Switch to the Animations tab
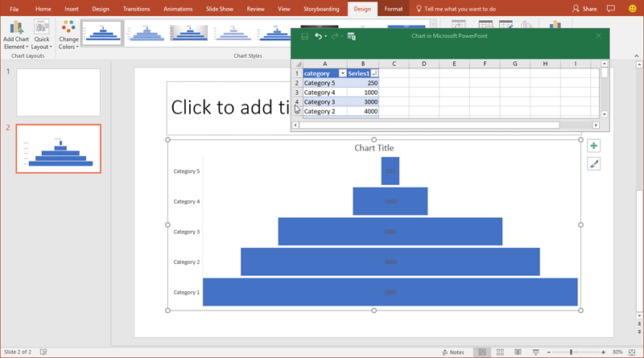The height and width of the screenshot is (358, 644). point(178,9)
